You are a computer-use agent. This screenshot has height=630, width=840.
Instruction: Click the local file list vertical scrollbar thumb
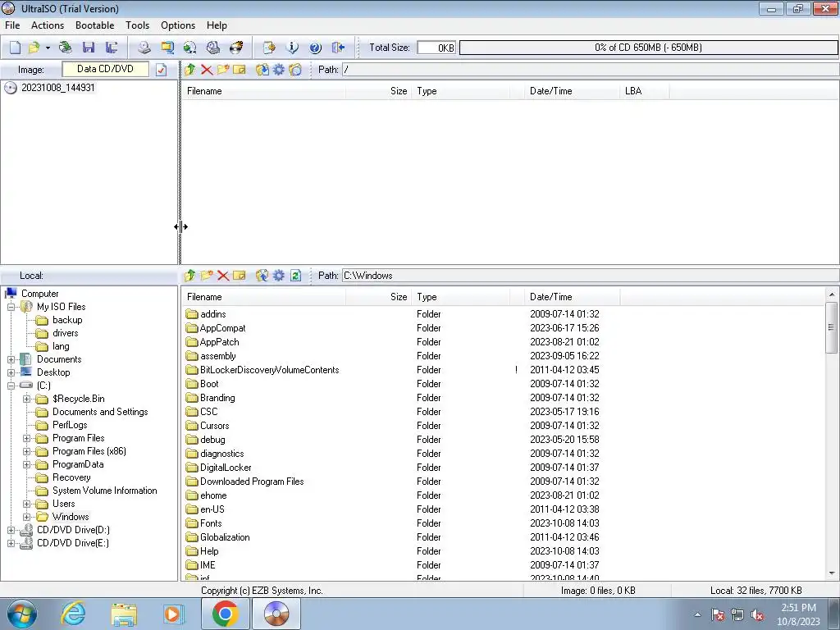click(832, 327)
